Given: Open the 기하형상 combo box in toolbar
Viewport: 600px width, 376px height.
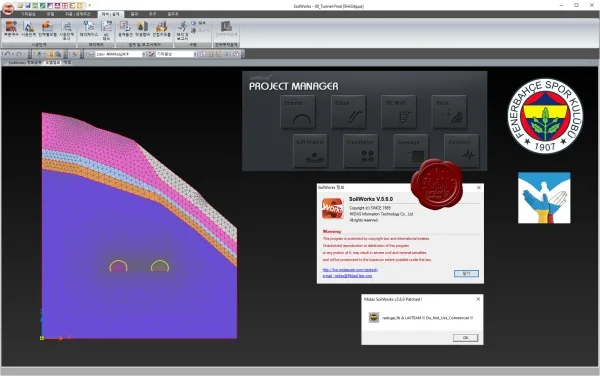Looking at the screenshot, I should 176,54.
